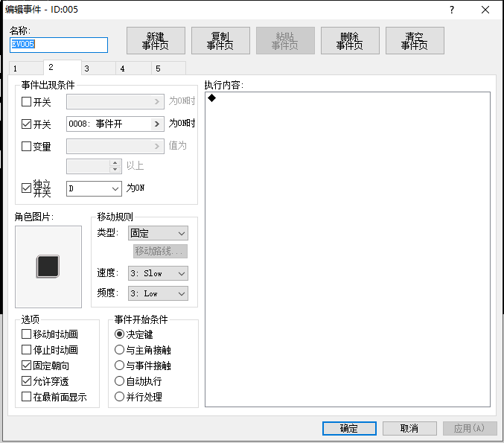Close the 编辑事件 dialog window
The width and height of the screenshot is (504, 443).
click(485, 10)
